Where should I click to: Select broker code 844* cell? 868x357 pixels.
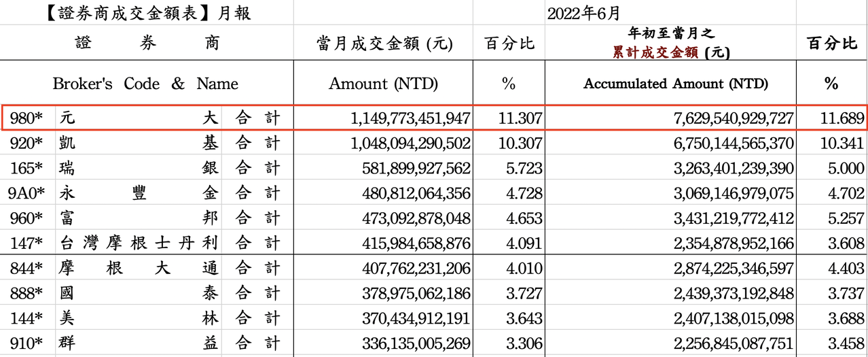point(26,268)
